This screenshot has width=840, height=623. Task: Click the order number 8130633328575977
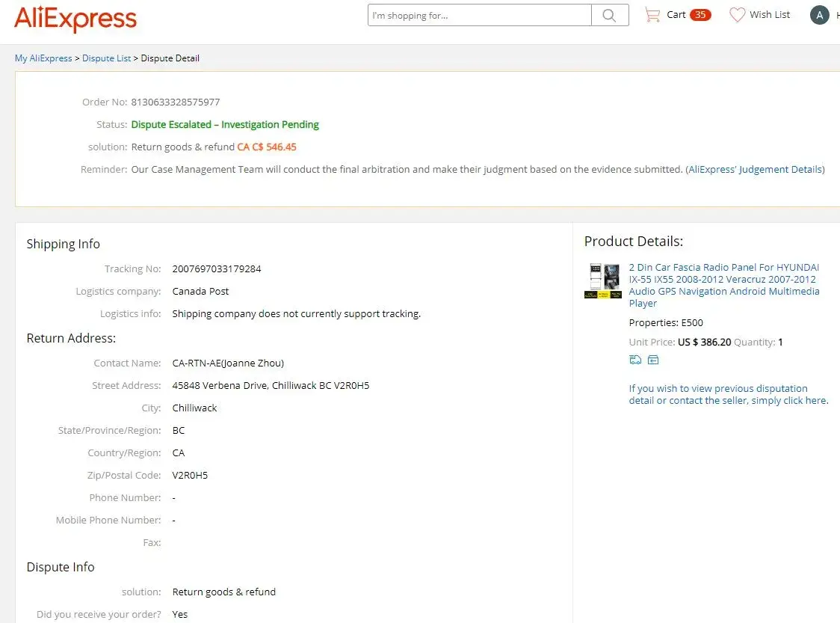[176, 102]
